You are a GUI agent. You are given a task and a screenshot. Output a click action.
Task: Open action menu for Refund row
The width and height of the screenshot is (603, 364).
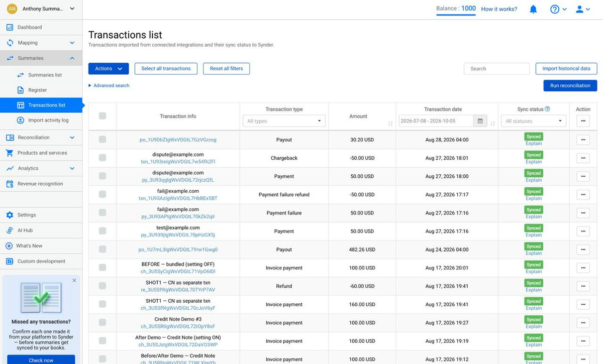583,286
